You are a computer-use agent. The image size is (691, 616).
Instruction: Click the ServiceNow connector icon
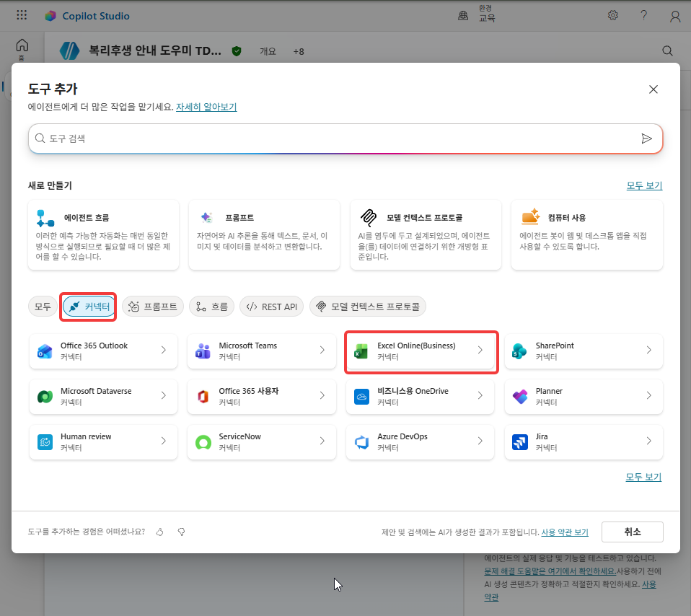click(203, 442)
